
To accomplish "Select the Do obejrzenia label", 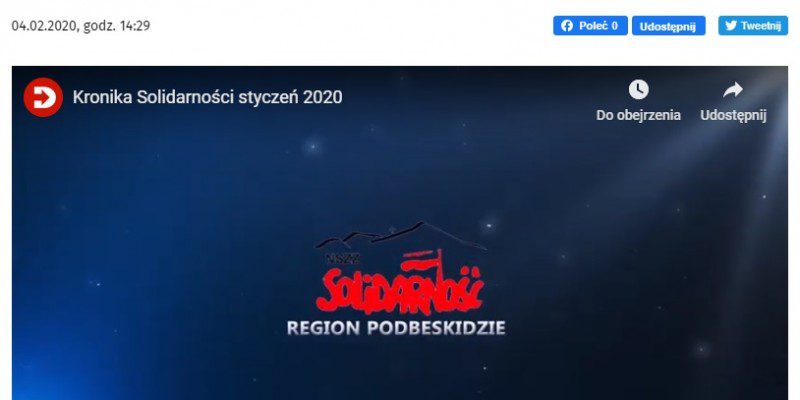I will (638, 115).
